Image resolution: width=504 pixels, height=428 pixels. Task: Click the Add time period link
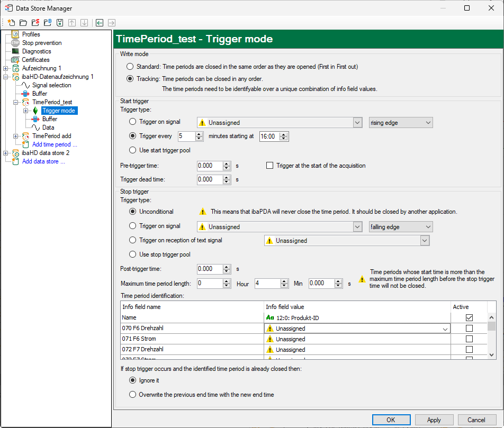click(55, 144)
